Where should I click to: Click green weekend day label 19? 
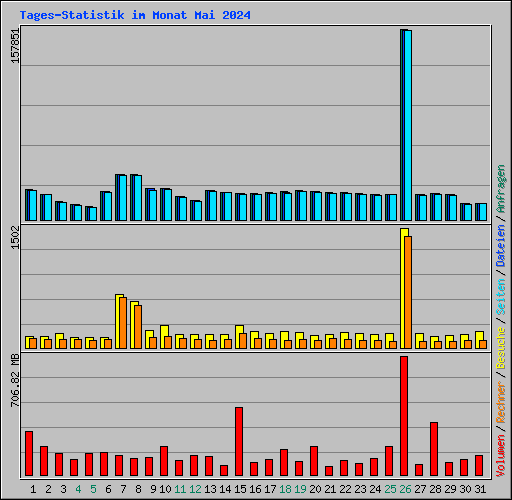[x=300, y=489]
